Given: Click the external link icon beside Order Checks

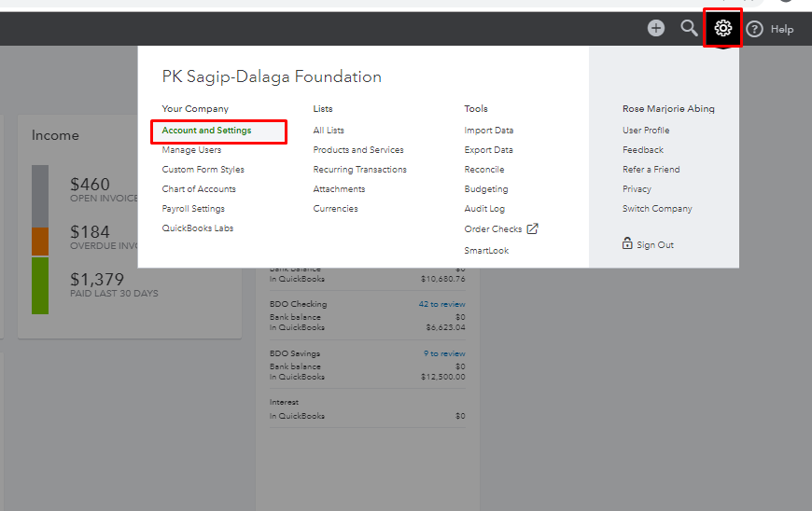Looking at the screenshot, I should [x=533, y=228].
